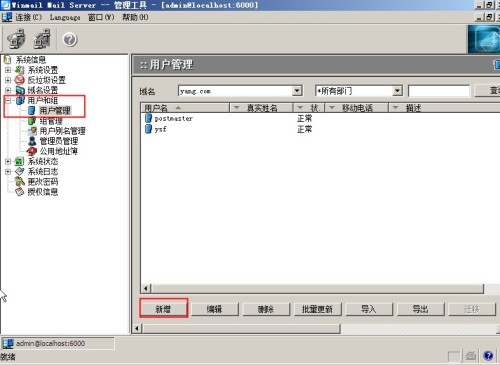The height and width of the screenshot is (365, 500).
Task: Click the 用户管理 icon in tree
Action: click(32, 110)
